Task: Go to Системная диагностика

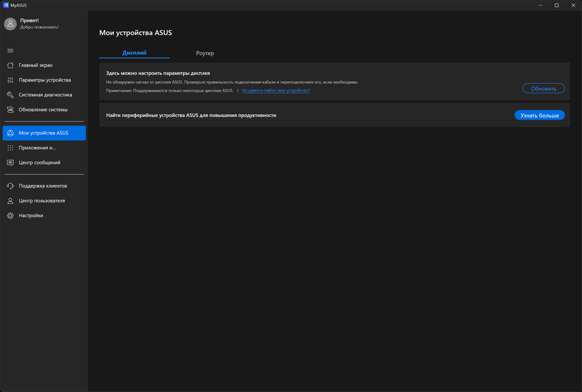Action: point(44,95)
